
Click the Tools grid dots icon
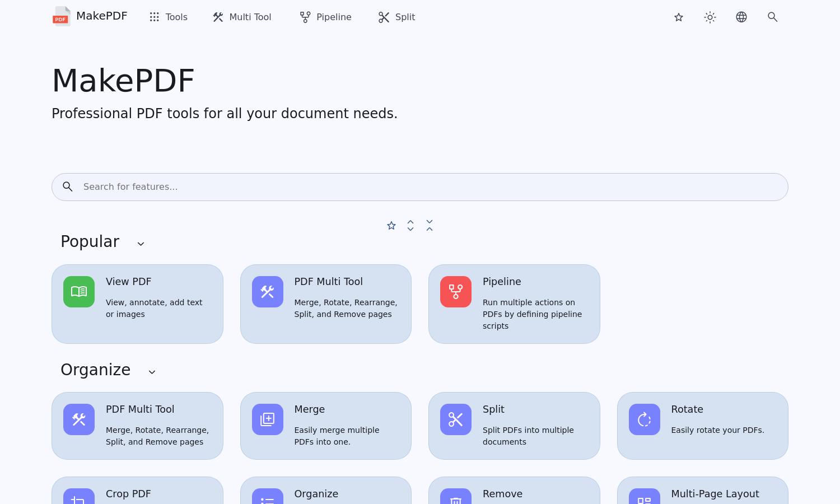click(155, 17)
